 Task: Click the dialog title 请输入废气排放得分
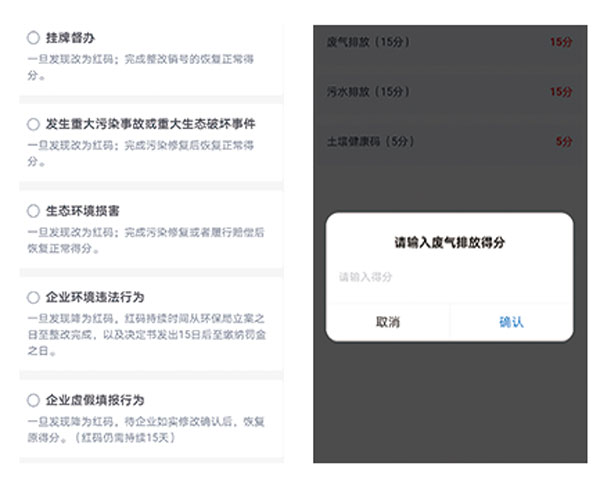click(x=449, y=242)
